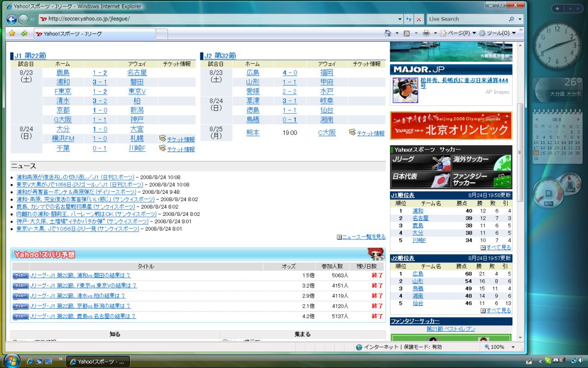588x368 pixels.
Task: Open the 鹿島vs.名古屋の結果は？ prediction
Action: [x=83, y=316]
